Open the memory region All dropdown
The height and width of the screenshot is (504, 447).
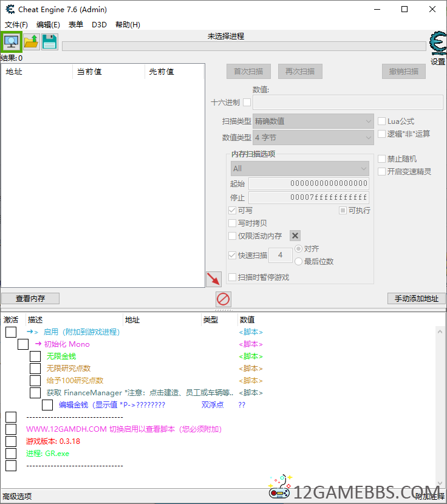(x=299, y=168)
